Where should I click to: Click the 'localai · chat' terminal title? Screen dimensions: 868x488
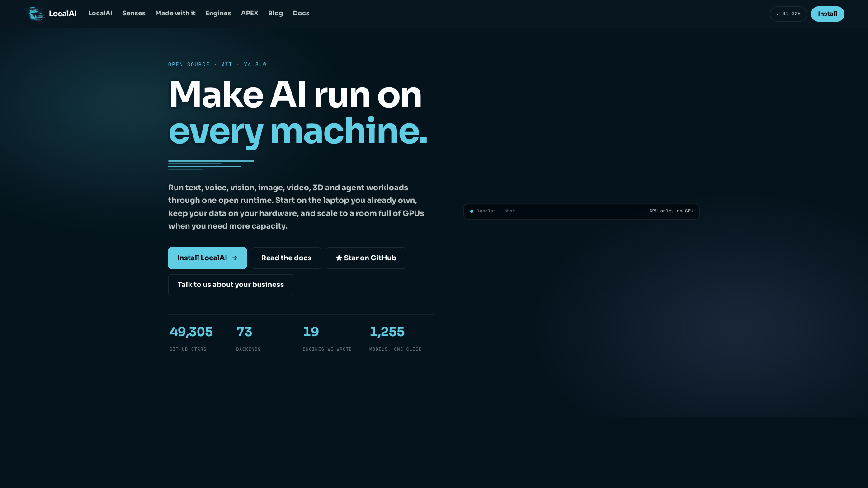click(496, 211)
